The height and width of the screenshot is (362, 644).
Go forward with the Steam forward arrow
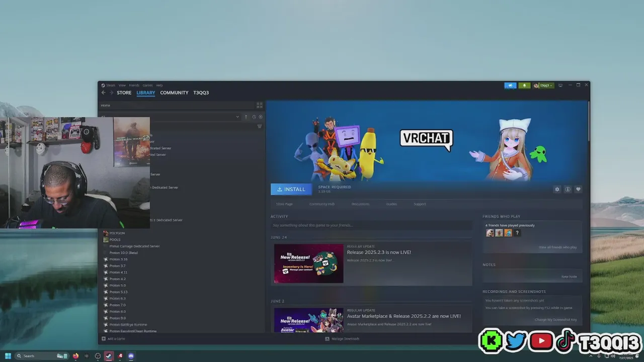coord(111,93)
